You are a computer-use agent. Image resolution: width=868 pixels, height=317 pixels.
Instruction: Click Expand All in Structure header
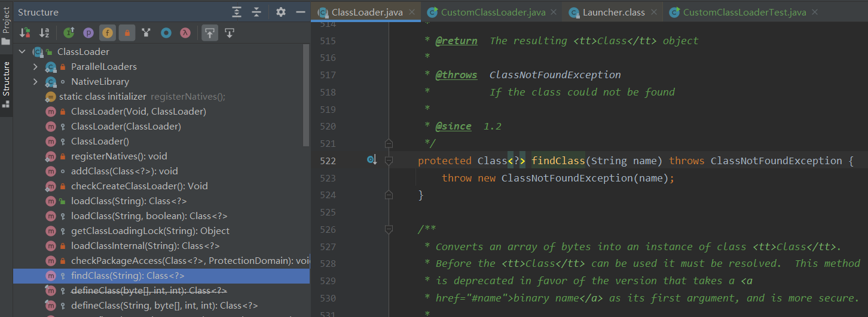tap(237, 12)
